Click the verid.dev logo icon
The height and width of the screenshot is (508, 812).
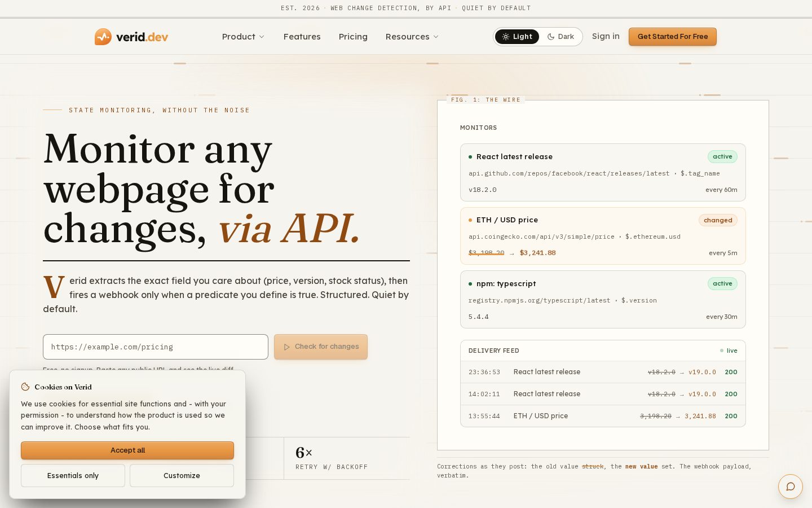tap(103, 37)
